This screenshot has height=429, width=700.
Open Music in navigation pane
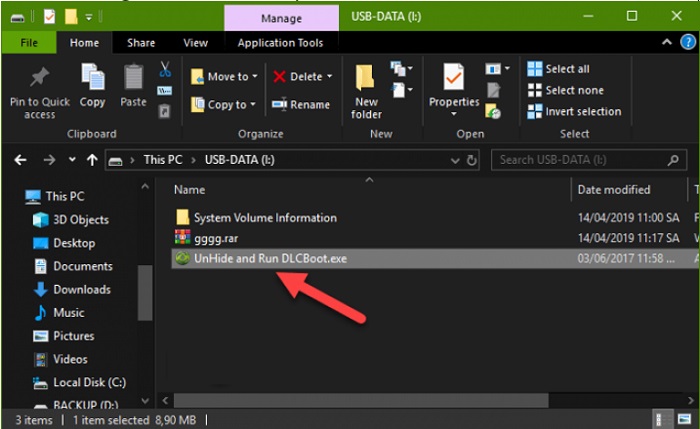pyautogui.click(x=59, y=312)
